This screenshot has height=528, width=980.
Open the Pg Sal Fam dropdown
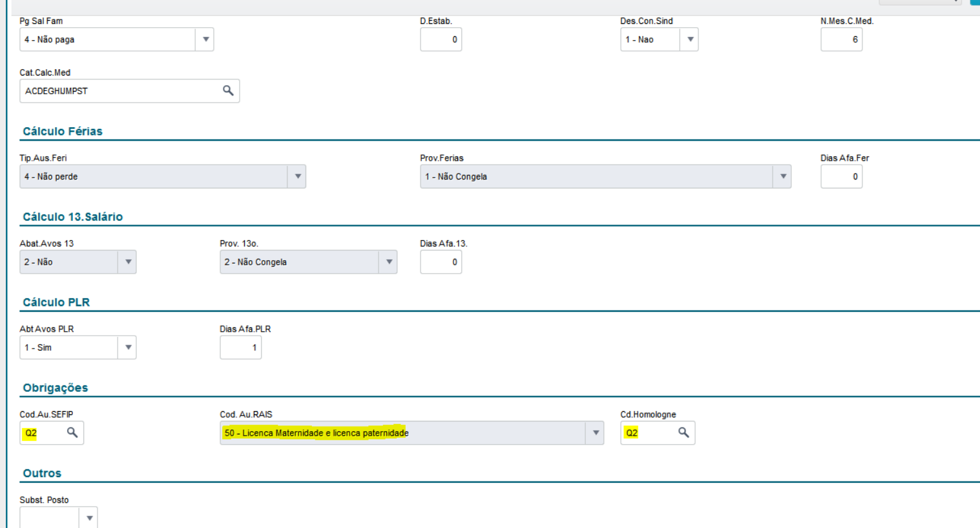[205, 39]
